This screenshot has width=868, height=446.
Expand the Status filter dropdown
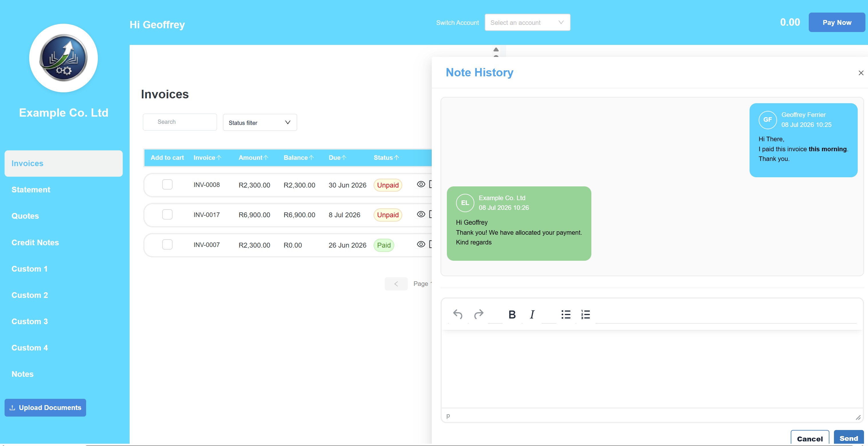pyautogui.click(x=260, y=123)
